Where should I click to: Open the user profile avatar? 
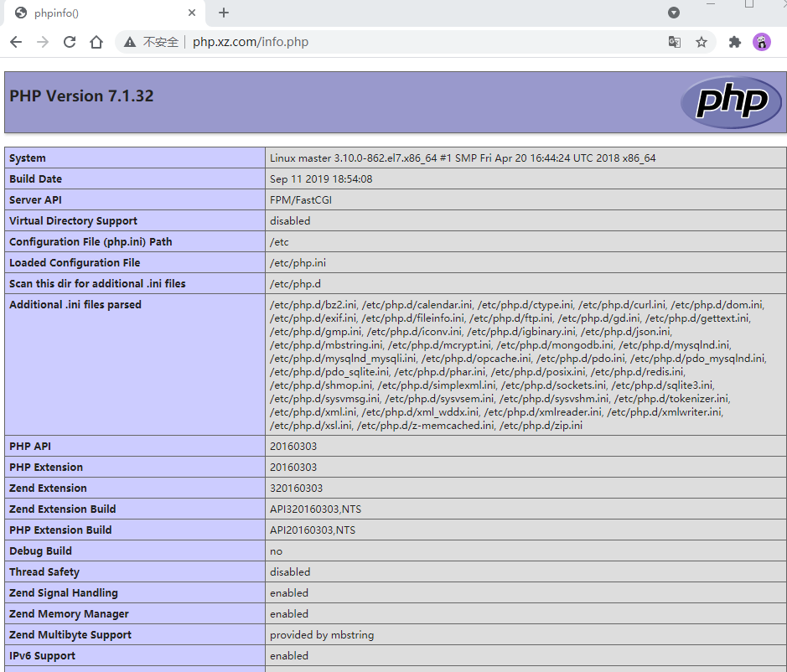761,42
